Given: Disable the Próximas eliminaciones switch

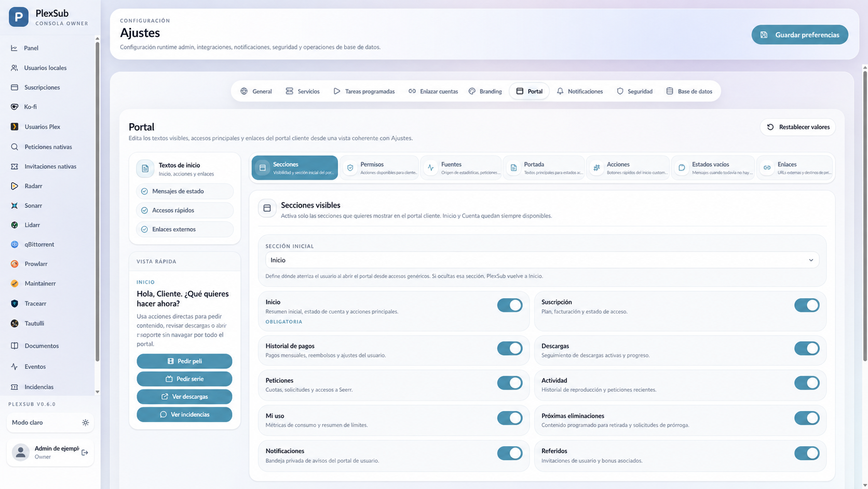Looking at the screenshot, I should coord(807,418).
